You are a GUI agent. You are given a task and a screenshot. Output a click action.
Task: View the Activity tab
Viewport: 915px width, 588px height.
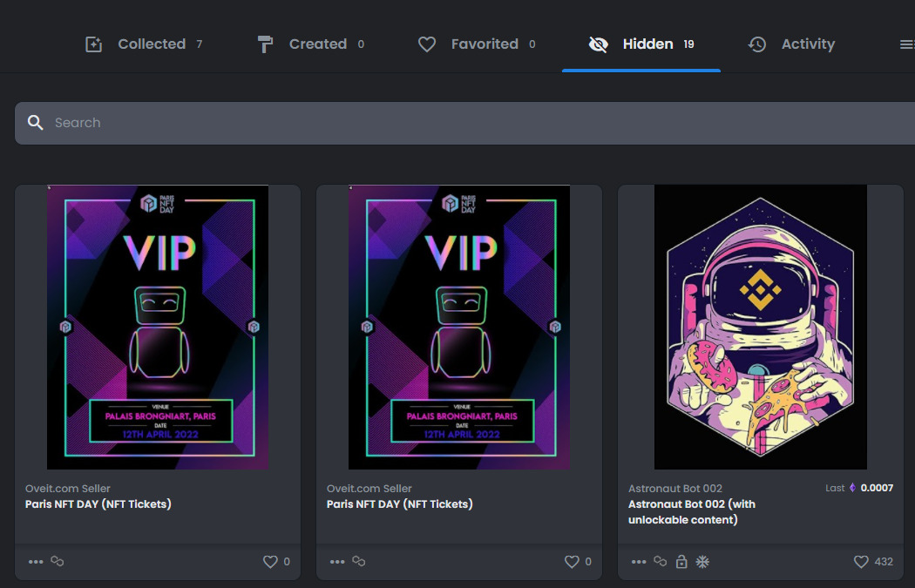click(791, 44)
